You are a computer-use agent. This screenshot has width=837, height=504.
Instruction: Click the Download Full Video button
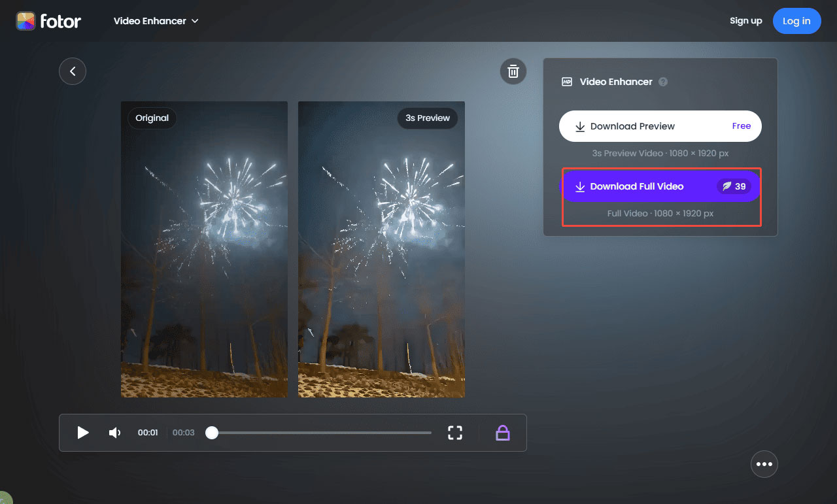point(660,186)
